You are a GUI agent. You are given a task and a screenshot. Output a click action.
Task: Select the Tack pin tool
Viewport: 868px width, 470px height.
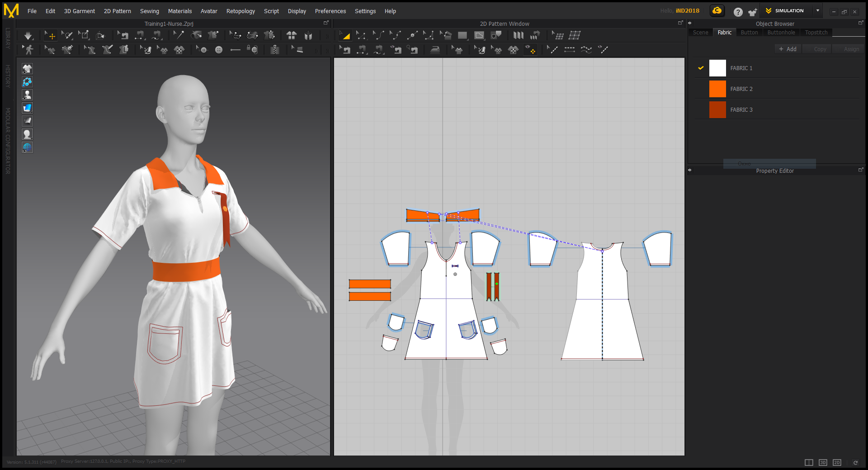coord(179,35)
